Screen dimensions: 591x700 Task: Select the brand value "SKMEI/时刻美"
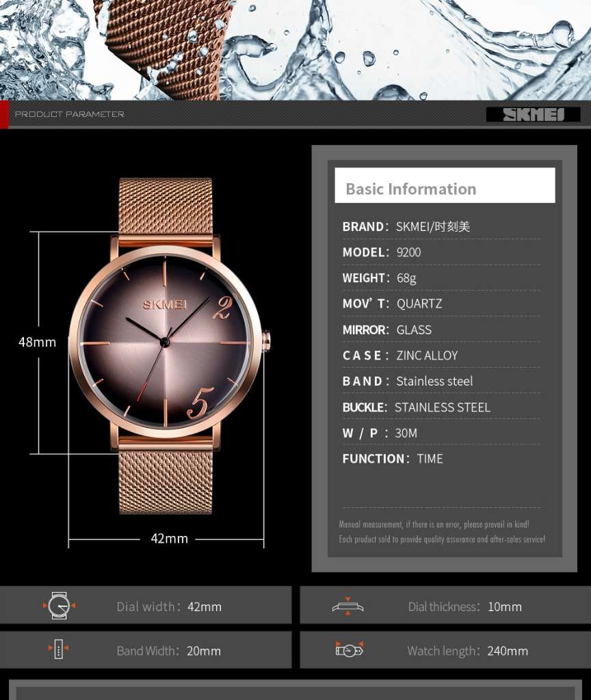[433, 227]
